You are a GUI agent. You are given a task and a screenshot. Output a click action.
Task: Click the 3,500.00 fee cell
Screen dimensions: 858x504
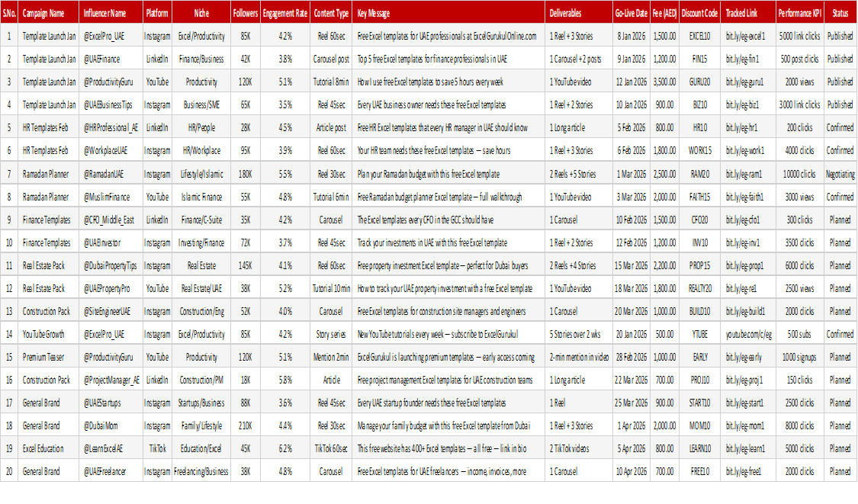[664, 82]
